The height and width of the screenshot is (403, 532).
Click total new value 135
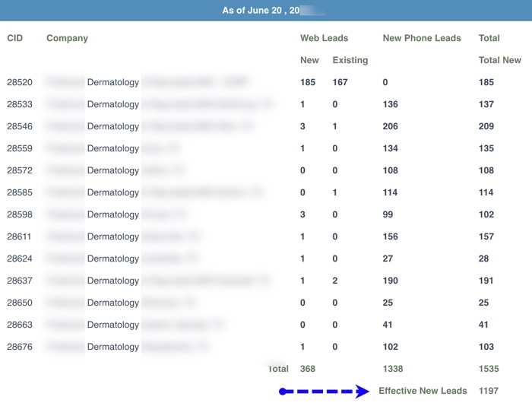[x=486, y=148]
